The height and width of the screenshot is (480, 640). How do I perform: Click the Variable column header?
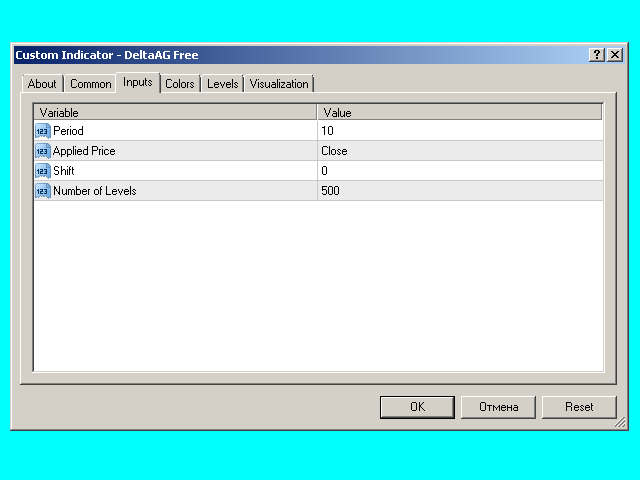[175, 113]
